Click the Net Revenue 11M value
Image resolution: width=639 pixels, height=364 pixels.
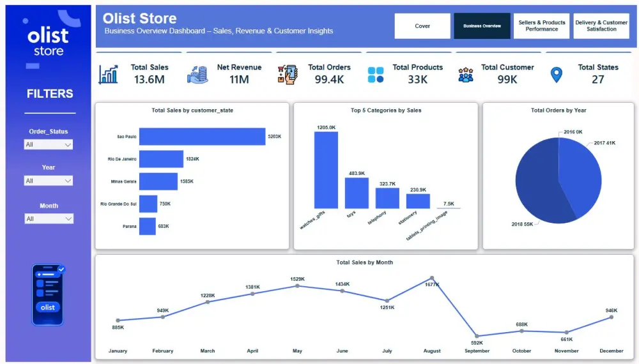click(x=239, y=79)
